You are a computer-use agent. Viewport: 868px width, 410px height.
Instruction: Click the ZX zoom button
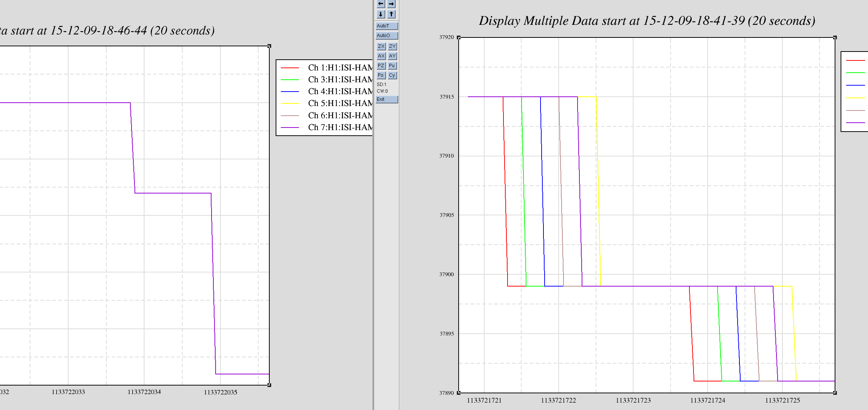(x=381, y=46)
